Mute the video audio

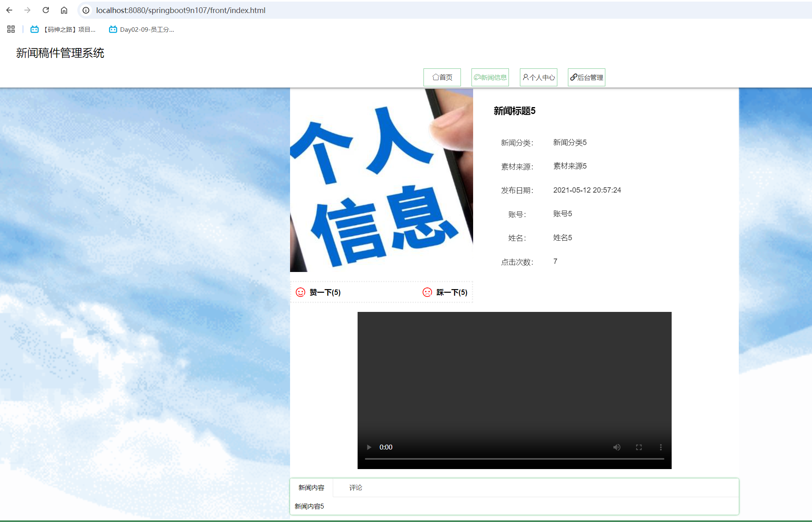point(617,447)
